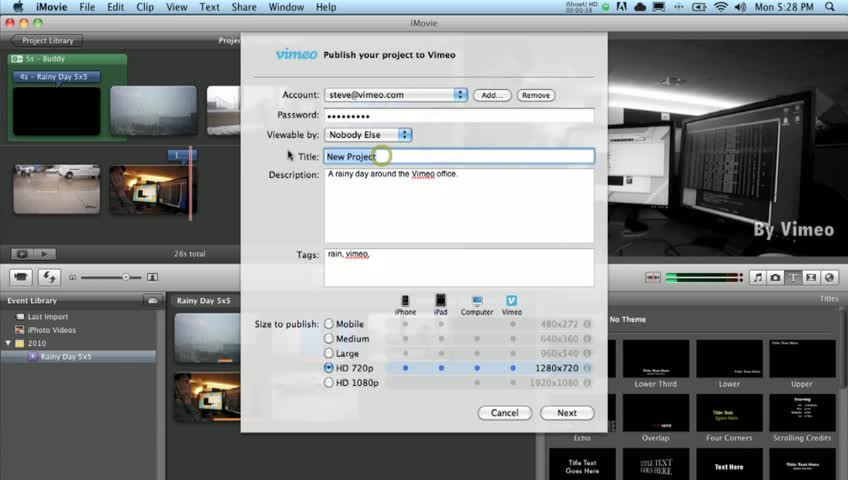Click into the Description text area

[x=459, y=206]
